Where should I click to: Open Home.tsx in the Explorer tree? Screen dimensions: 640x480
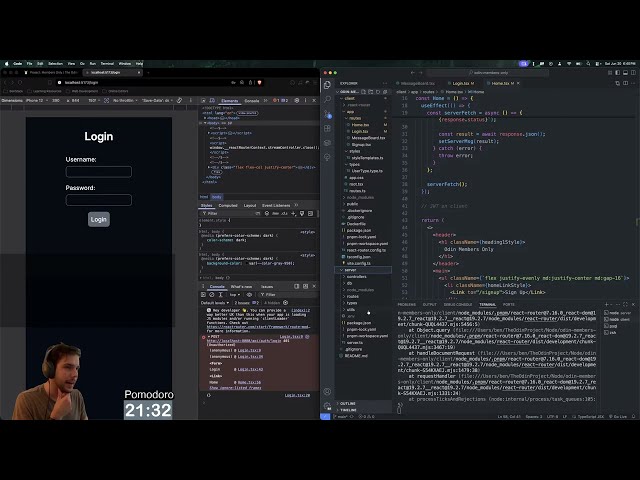[360, 125]
